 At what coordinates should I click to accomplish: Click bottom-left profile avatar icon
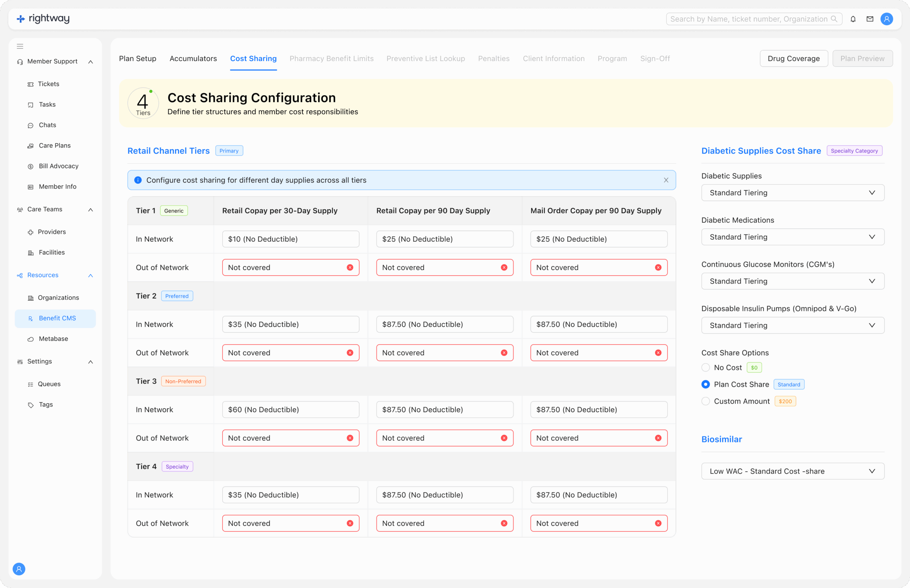(x=19, y=569)
